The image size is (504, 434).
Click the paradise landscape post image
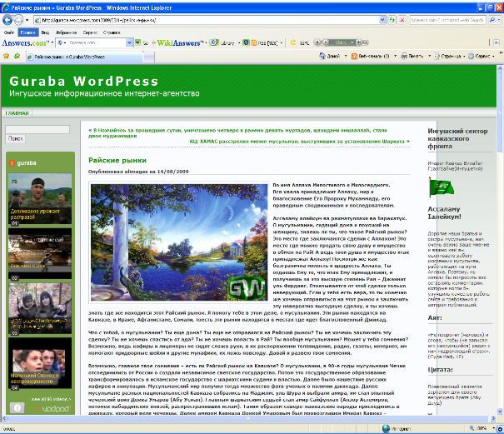click(x=179, y=242)
